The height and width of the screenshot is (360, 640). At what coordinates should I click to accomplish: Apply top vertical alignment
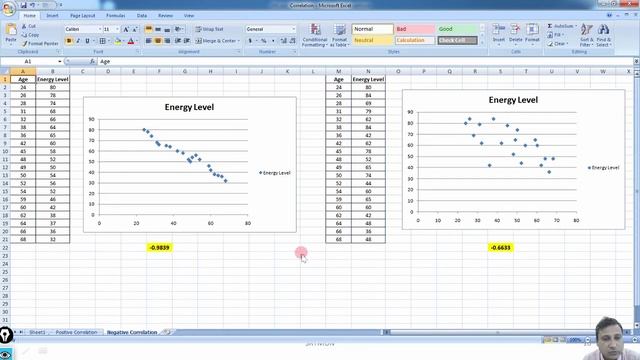tap(149, 29)
